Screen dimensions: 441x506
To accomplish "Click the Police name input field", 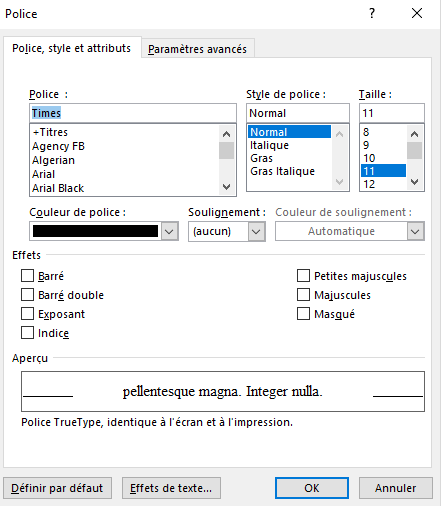I will [x=133, y=113].
